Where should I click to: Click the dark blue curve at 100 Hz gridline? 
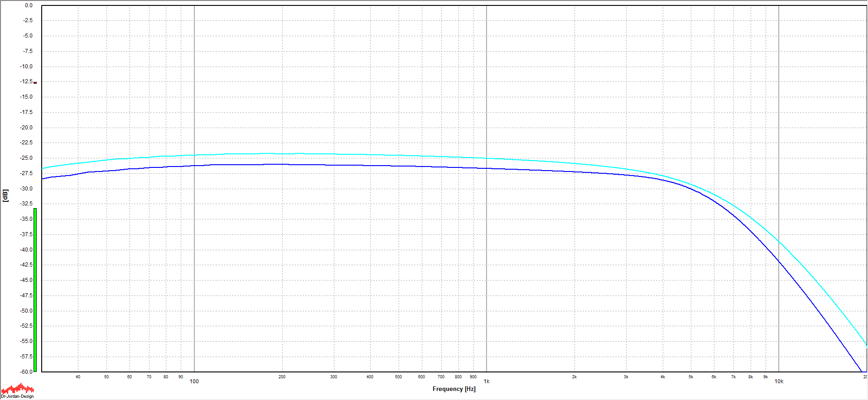pos(194,166)
